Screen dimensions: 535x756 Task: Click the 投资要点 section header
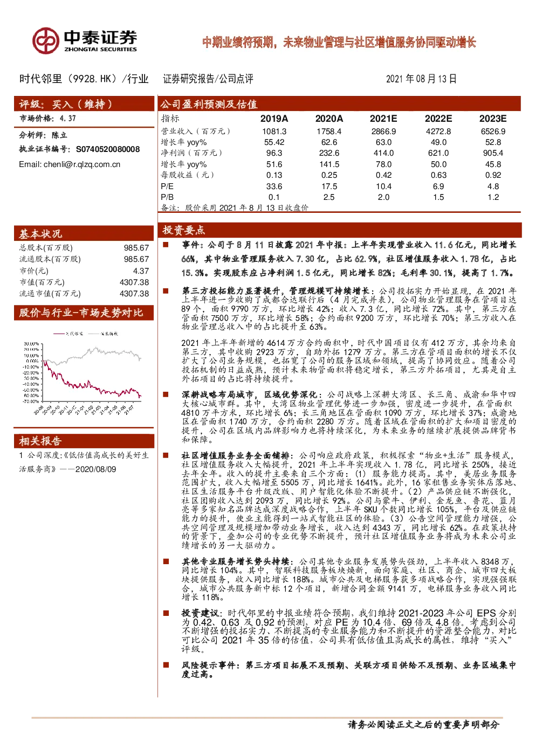(340, 230)
